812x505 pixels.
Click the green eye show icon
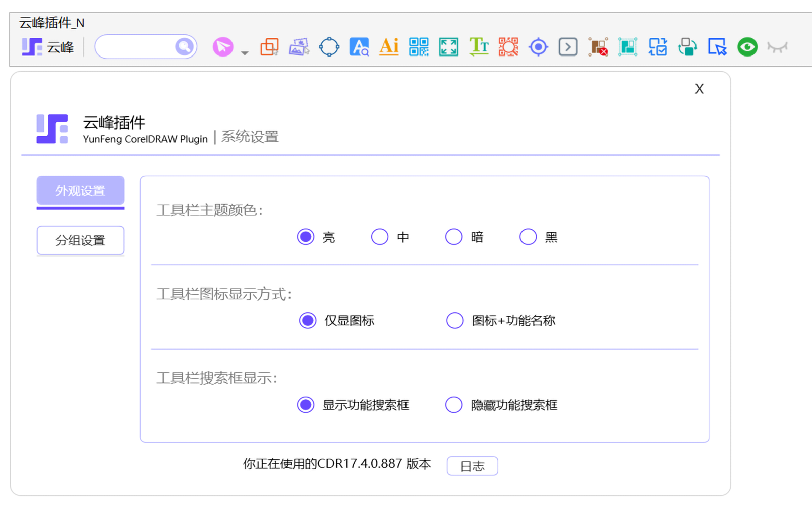pyautogui.click(x=747, y=46)
